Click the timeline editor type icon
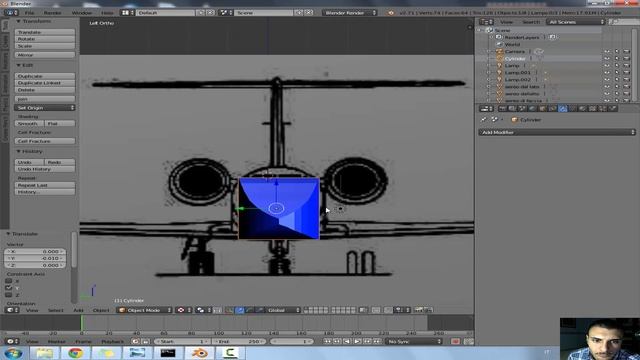This screenshot has height=360, width=640. point(11,341)
